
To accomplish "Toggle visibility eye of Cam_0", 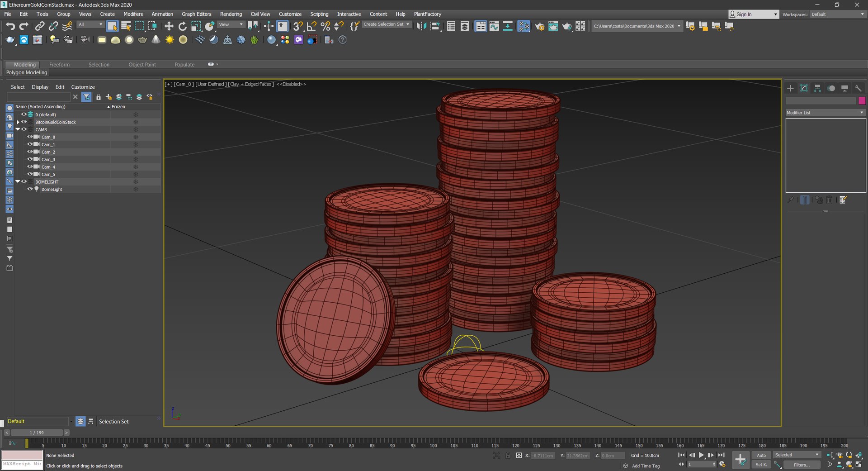I will tap(30, 137).
